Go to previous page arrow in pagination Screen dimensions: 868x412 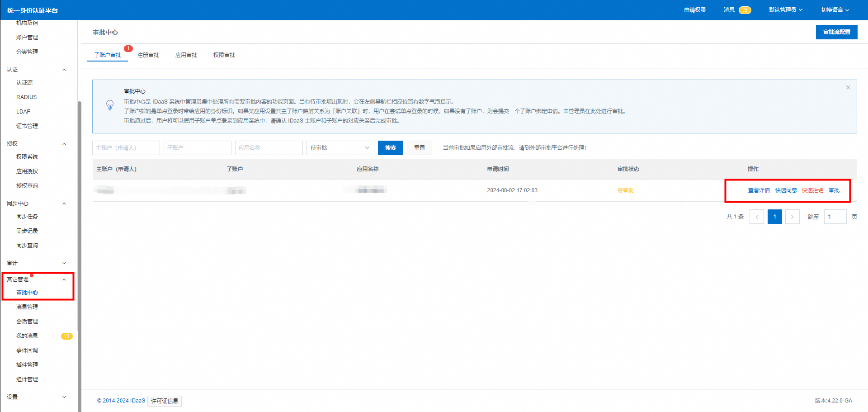pos(756,217)
